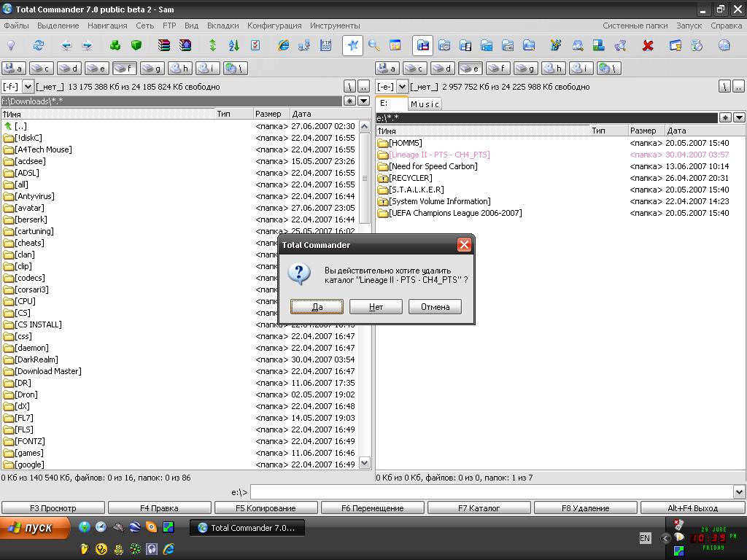Pack files with the stacked books archive icon
This screenshot has width=747, height=560.
tap(164, 46)
